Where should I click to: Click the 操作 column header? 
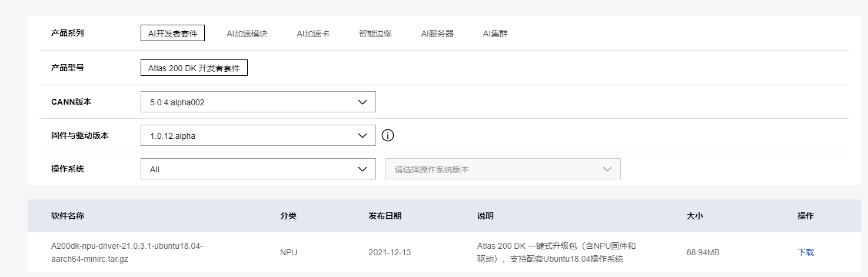pyautogui.click(x=806, y=216)
